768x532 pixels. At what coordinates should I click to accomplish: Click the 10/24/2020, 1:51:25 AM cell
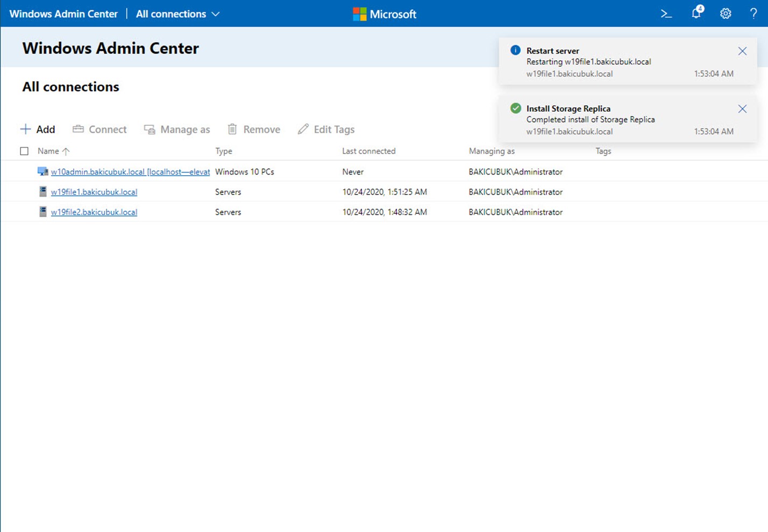click(x=385, y=192)
